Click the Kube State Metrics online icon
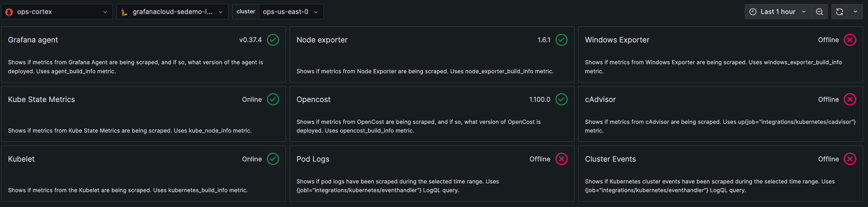868x207 pixels. tap(273, 99)
